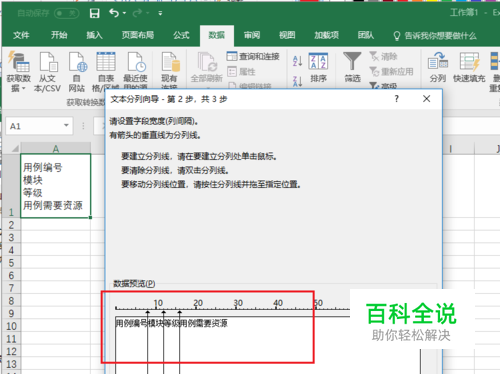Select column A header
The width and height of the screenshot is (500, 374).
pyautogui.click(x=56, y=148)
